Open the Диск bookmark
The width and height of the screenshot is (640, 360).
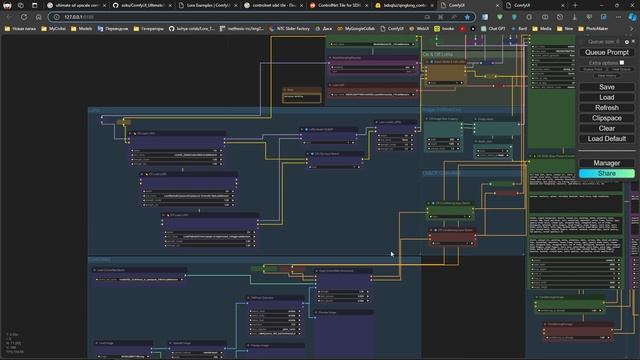tap(323, 29)
